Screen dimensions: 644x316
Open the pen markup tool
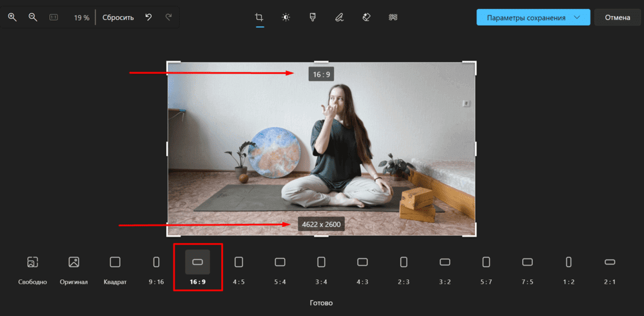339,17
